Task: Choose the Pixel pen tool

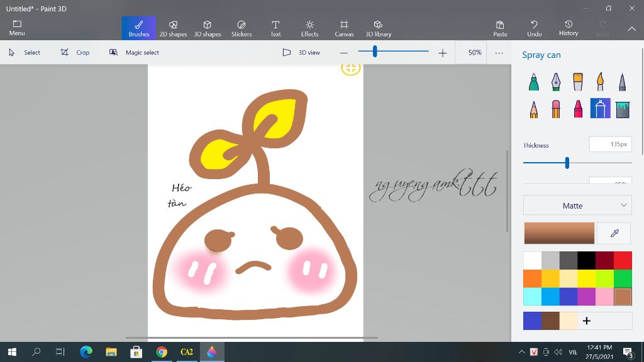Action: [x=622, y=82]
